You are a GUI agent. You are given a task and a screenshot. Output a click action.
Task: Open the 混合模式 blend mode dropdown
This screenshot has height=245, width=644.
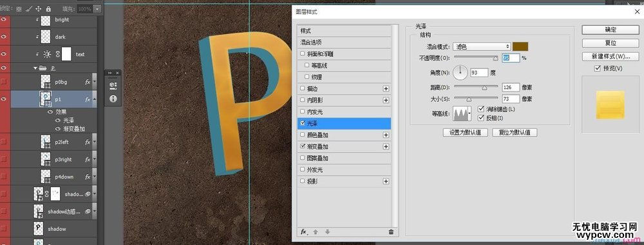[x=482, y=47]
